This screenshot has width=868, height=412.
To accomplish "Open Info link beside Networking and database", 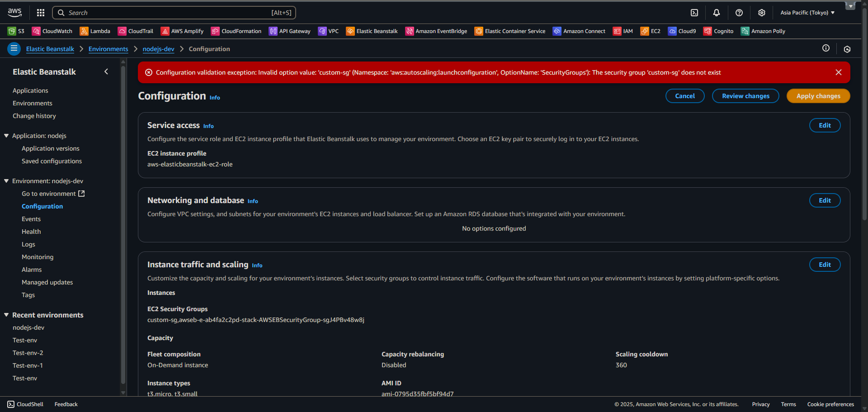I will (253, 201).
